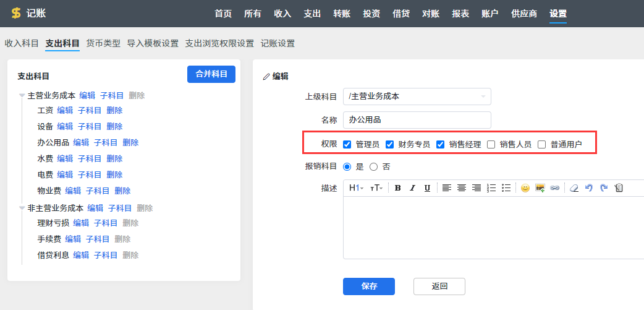Insert an emoji smiley into description
This screenshot has height=310, width=644.
[x=525, y=188]
